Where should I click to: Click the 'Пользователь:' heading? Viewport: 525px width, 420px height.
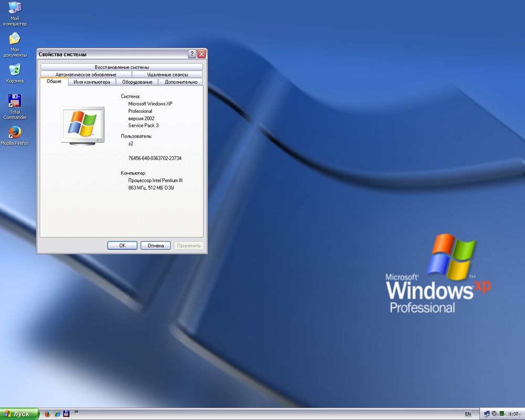(x=136, y=136)
